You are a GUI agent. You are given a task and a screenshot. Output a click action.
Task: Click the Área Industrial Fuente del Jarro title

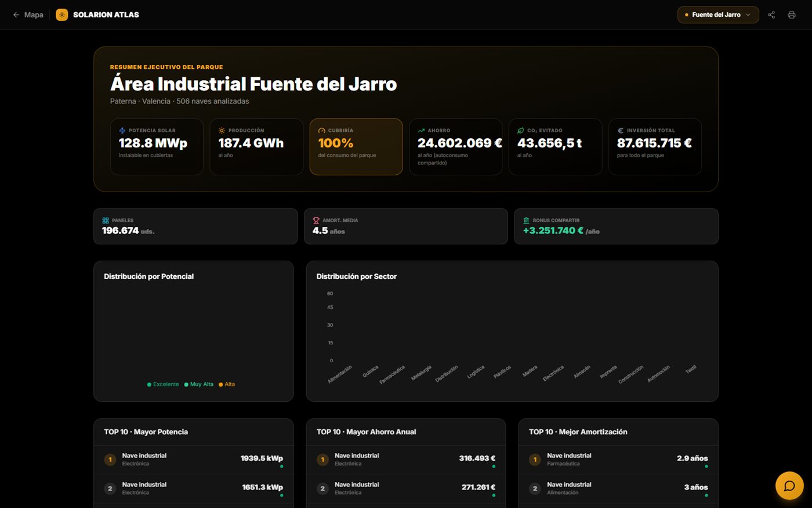(253, 84)
